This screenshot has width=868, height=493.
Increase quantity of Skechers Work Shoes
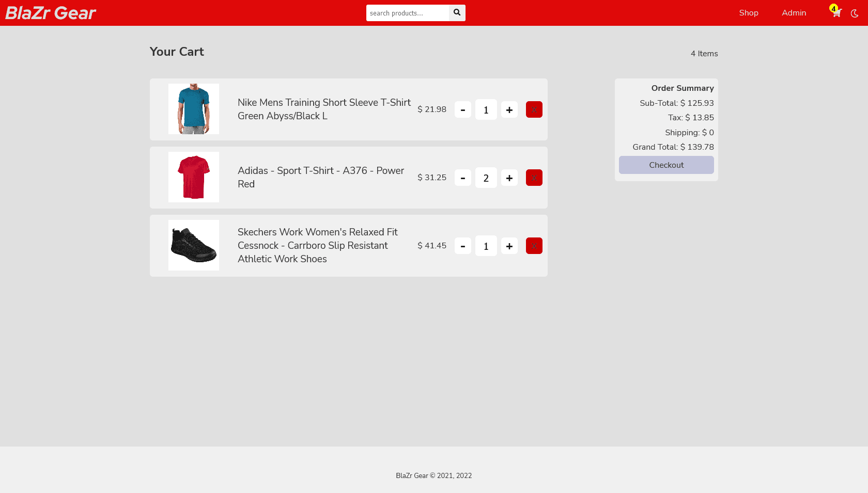509,246
